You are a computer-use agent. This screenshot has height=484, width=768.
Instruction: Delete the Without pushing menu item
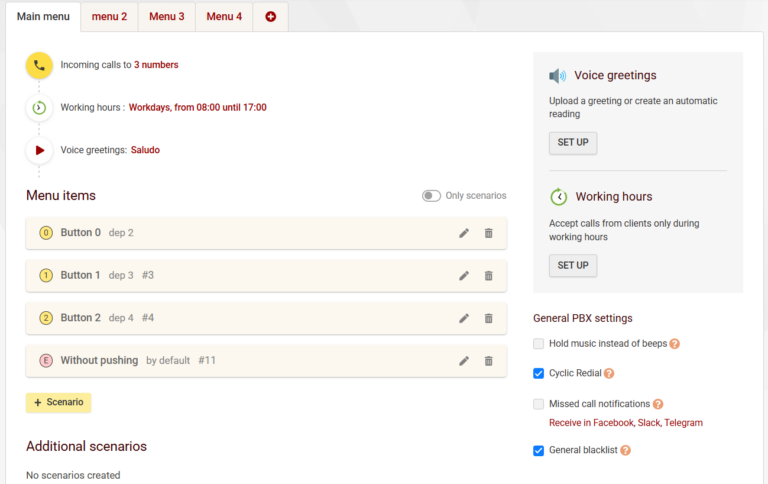[x=489, y=361]
